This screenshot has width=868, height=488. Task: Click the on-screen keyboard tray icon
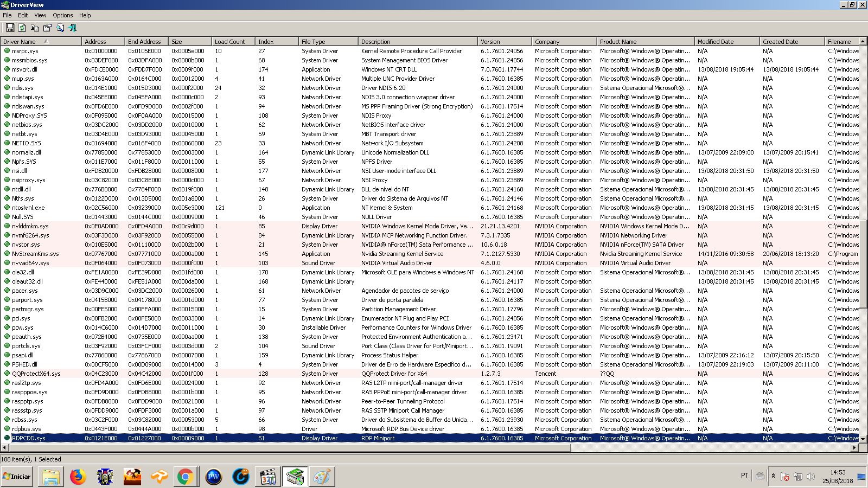click(x=760, y=476)
